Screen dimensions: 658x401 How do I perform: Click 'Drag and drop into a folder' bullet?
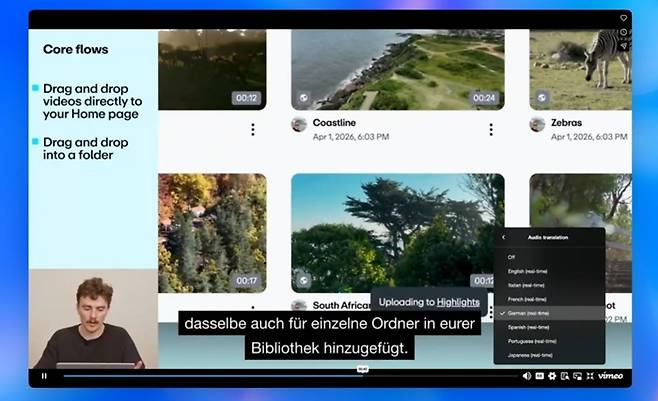coord(86,148)
